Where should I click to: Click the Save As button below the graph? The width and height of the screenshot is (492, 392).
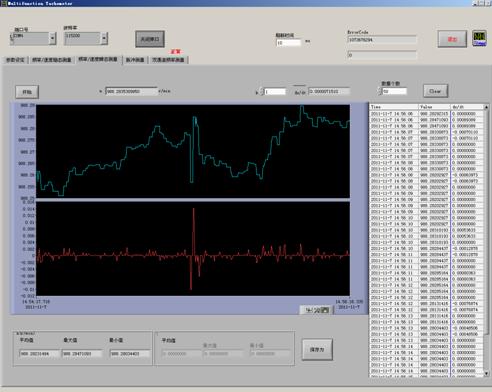coord(317,350)
